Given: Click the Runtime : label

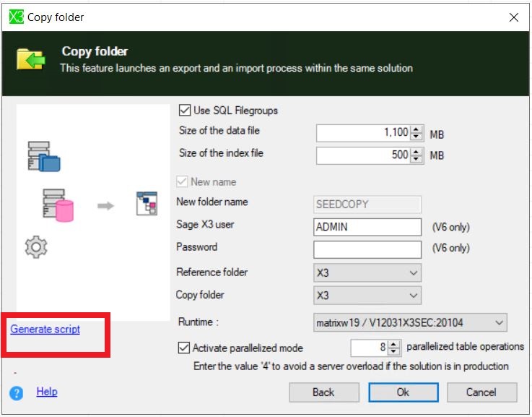Looking at the screenshot, I should coord(199,322).
